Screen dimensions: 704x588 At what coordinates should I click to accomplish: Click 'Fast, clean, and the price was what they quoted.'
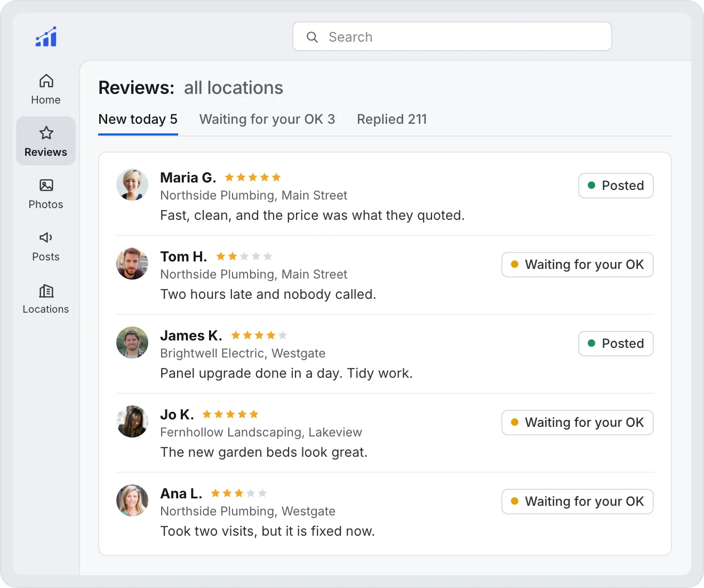[x=313, y=216]
